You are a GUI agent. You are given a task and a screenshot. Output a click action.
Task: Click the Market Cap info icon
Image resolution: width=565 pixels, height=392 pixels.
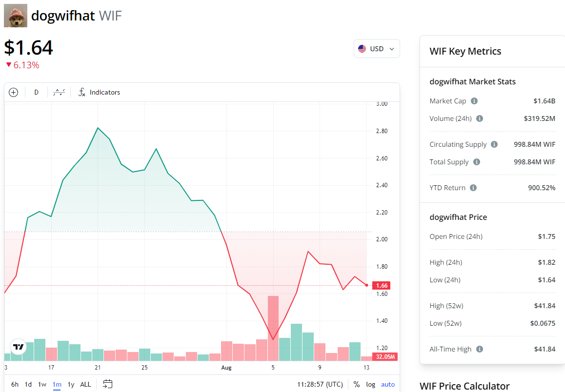[474, 101]
